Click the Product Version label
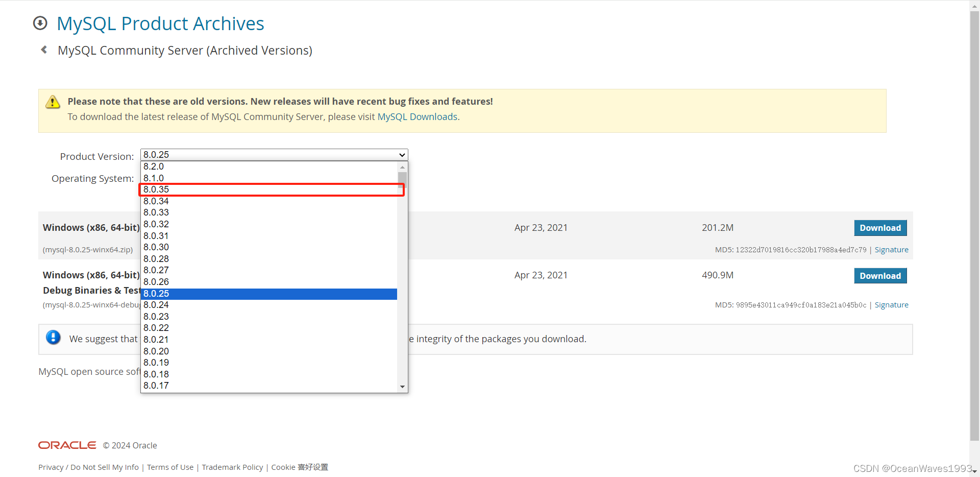Screen dimensions: 980x477 pos(97,157)
